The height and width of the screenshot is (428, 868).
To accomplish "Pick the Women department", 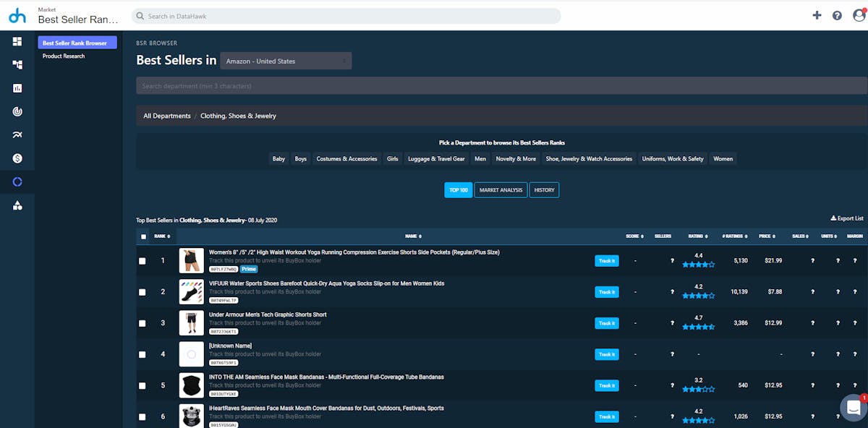I will 723,158.
